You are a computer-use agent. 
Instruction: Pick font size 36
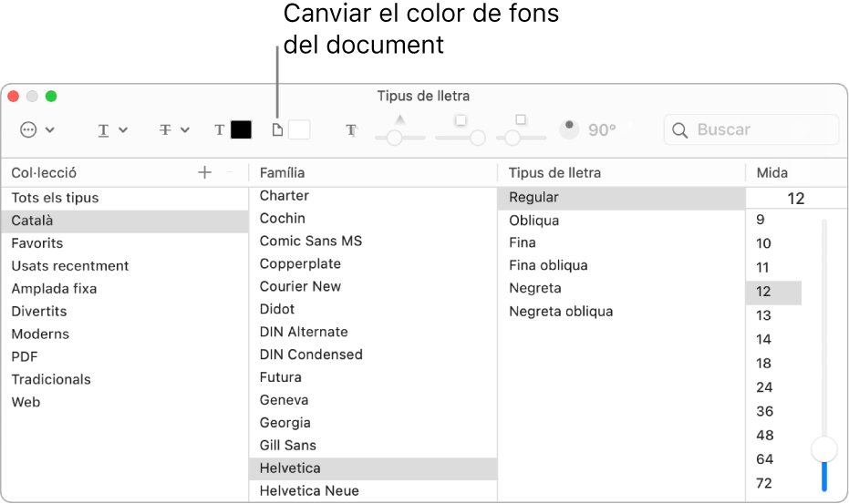(x=773, y=412)
